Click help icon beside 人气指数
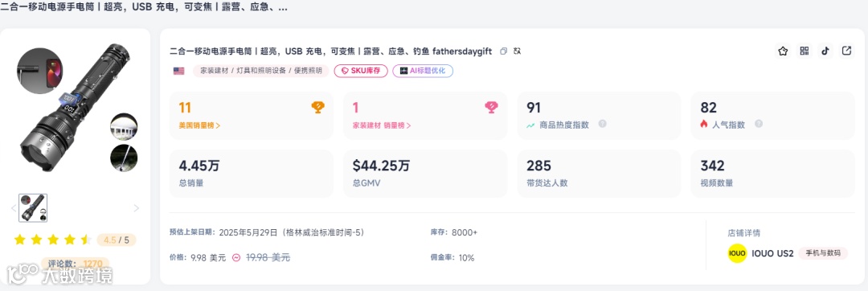Image resolution: width=868 pixels, height=291 pixels. pos(759,124)
